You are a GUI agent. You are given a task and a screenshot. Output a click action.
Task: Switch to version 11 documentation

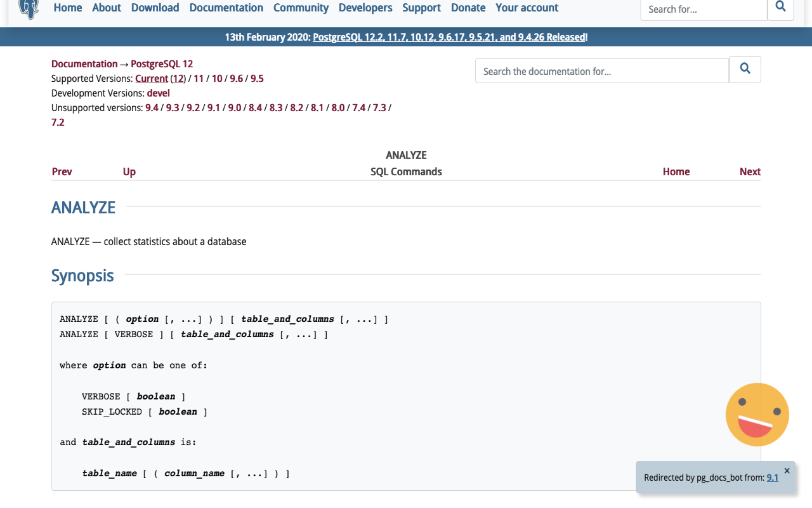[x=199, y=79]
